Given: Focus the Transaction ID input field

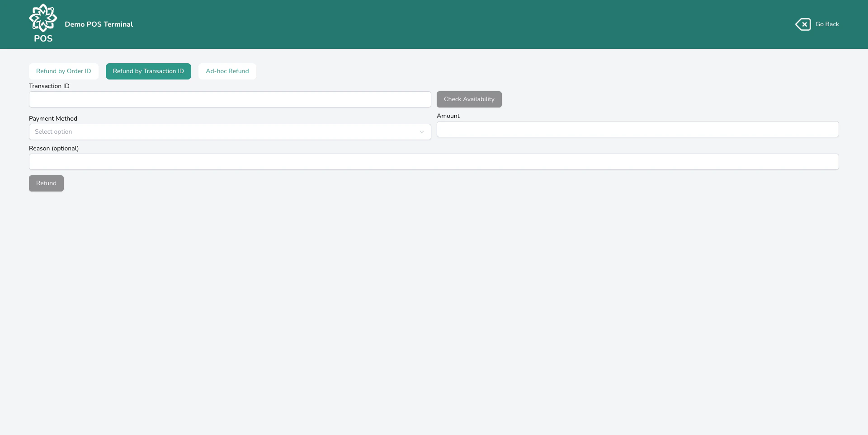Looking at the screenshot, I should click(x=230, y=99).
